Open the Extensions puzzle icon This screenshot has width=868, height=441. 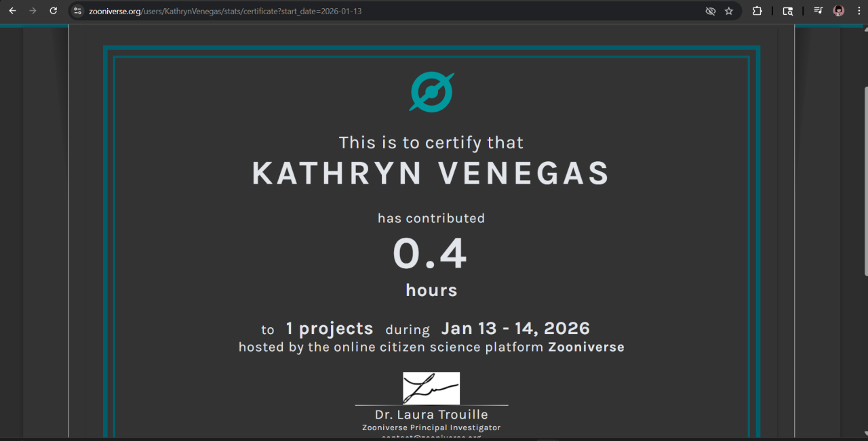point(757,11)
